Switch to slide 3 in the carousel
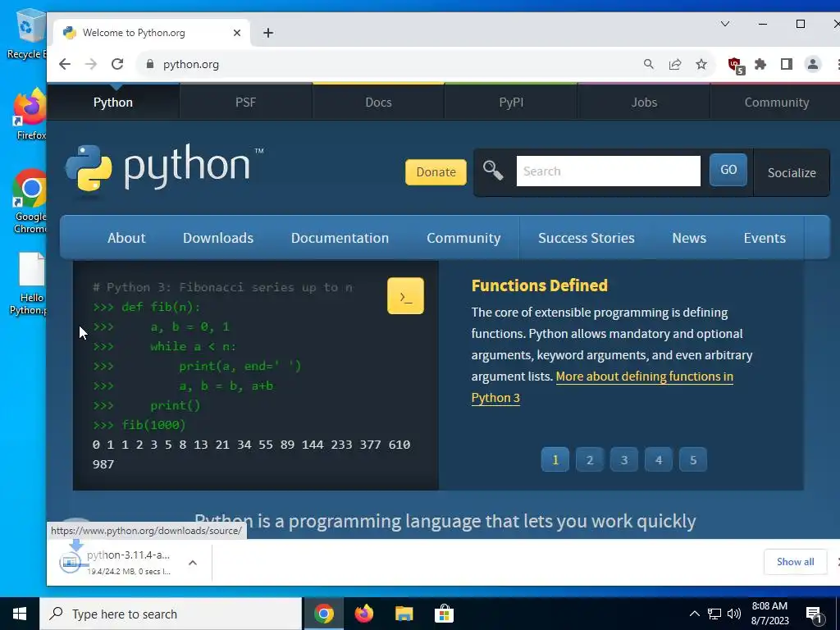This screenshot has height=630, width=840. [x=624, y=459]
